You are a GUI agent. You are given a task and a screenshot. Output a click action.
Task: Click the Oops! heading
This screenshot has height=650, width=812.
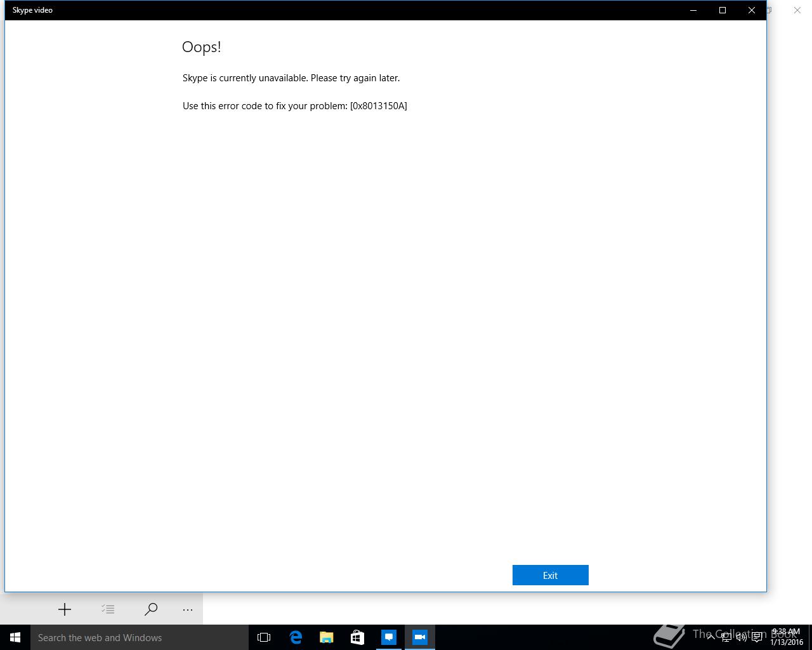point(201,47)
